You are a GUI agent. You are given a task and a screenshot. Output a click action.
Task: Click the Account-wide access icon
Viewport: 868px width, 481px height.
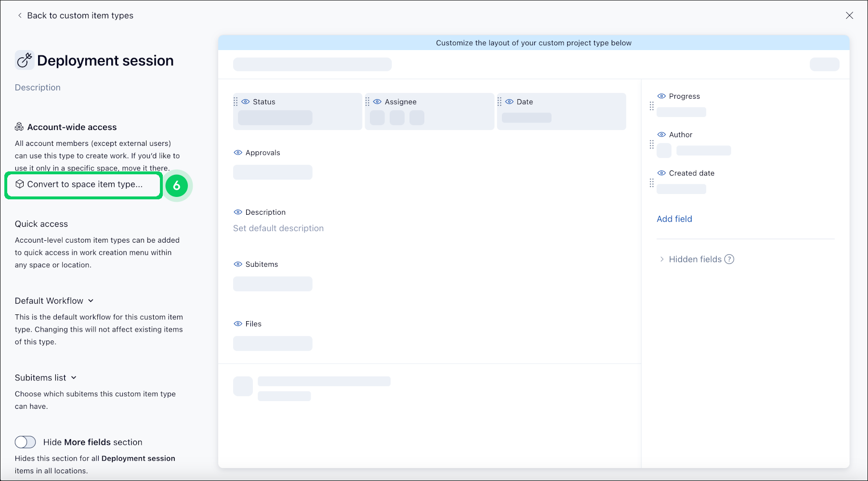(x=19, y=127)
